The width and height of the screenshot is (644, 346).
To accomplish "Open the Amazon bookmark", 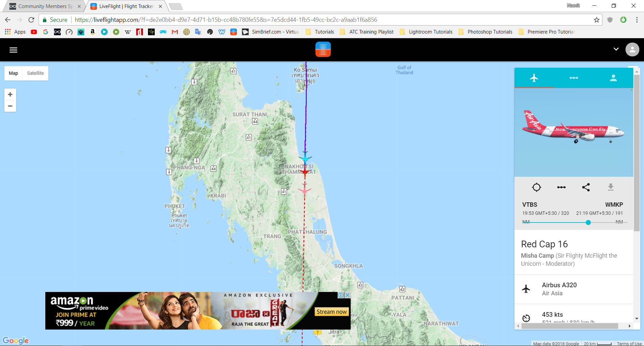I will point(93,32).
